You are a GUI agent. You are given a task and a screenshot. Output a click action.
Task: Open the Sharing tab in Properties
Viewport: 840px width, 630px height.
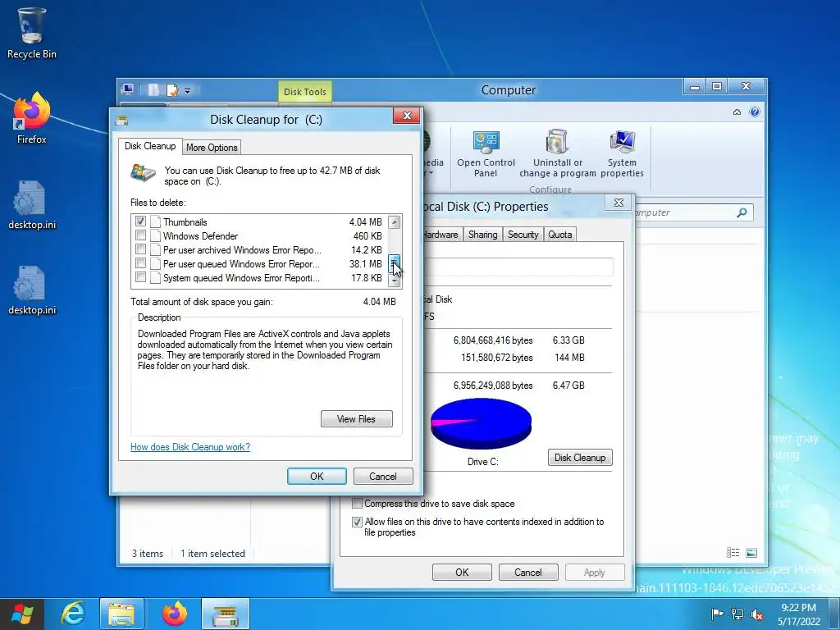[x=482, y=235]
